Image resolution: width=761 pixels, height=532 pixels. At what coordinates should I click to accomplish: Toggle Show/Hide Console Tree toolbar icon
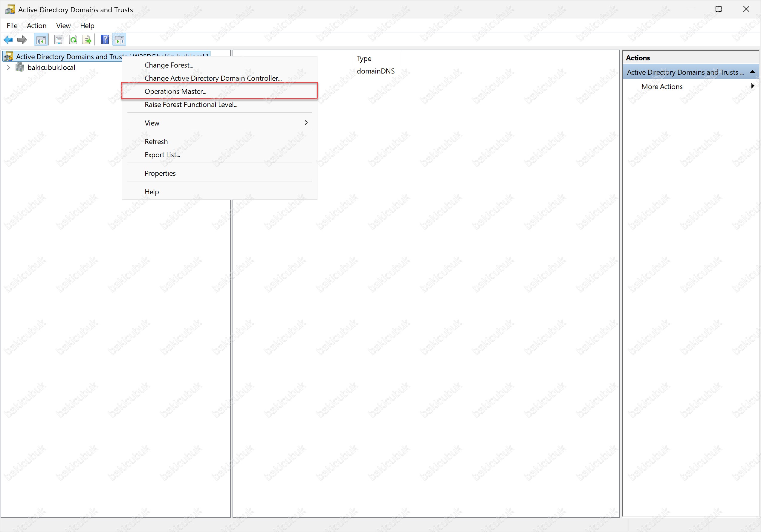click(x=41, y=40)
